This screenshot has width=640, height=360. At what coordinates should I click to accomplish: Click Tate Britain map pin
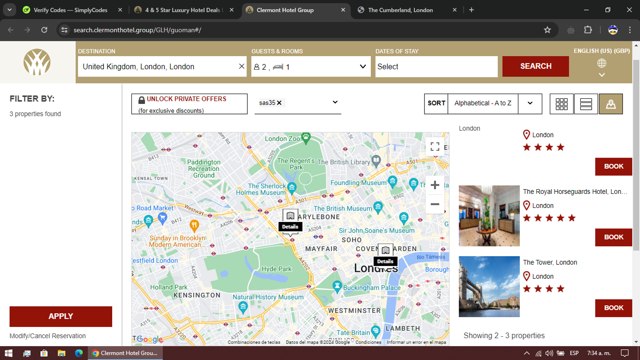pos(376,331)
